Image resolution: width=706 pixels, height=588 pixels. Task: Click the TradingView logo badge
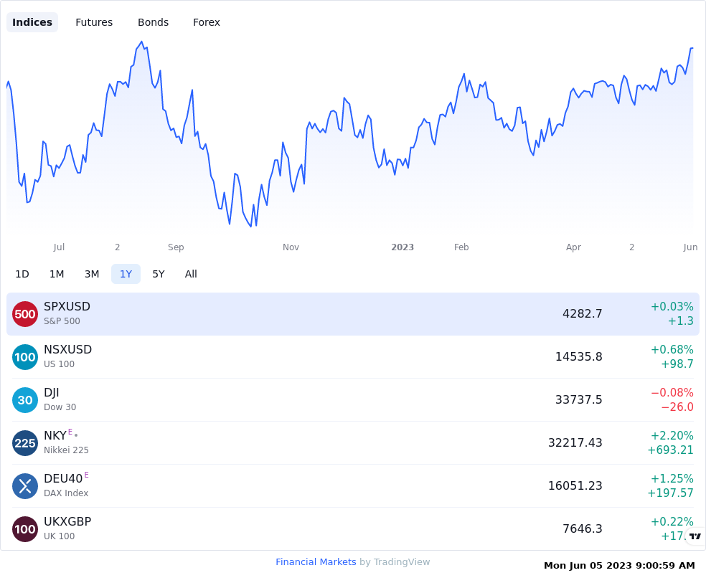(x=695, y=536)
